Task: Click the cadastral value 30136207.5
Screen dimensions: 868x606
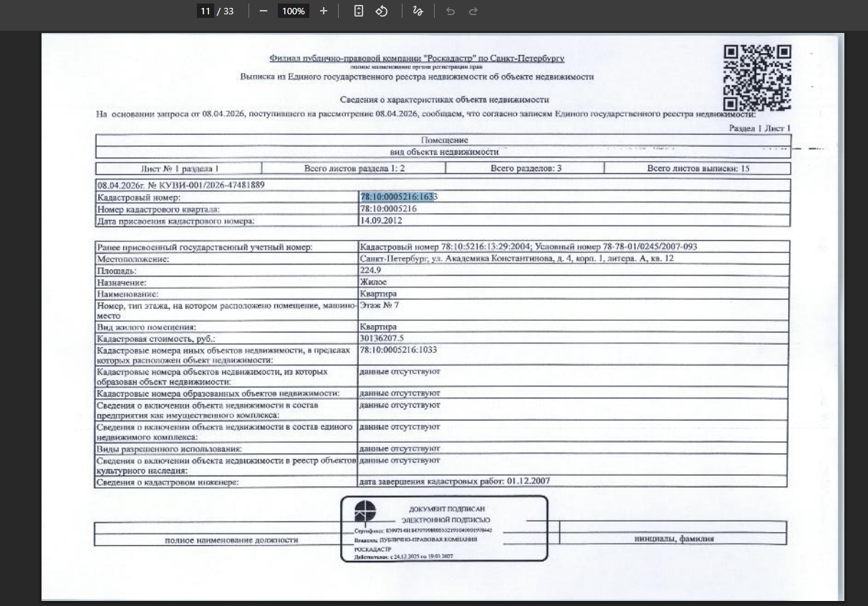Action: pos(382,337)
